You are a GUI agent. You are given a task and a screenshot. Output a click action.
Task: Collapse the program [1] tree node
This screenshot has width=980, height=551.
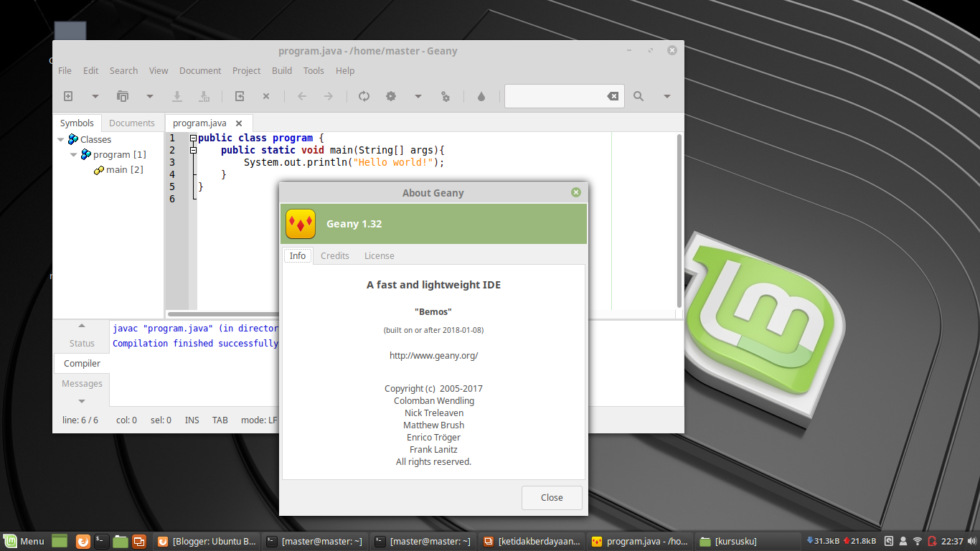[x=74, y=154]
